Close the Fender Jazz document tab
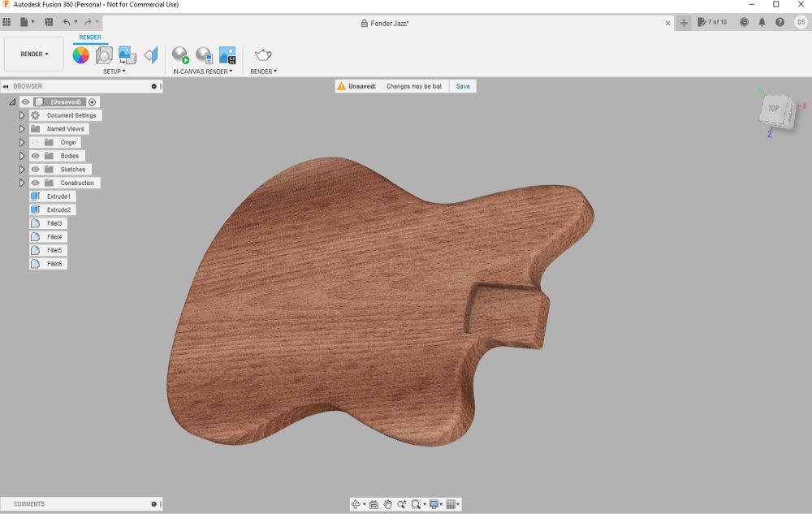Image resolution: width=812 pixels, height=514 pixels. tap(668, 23)
